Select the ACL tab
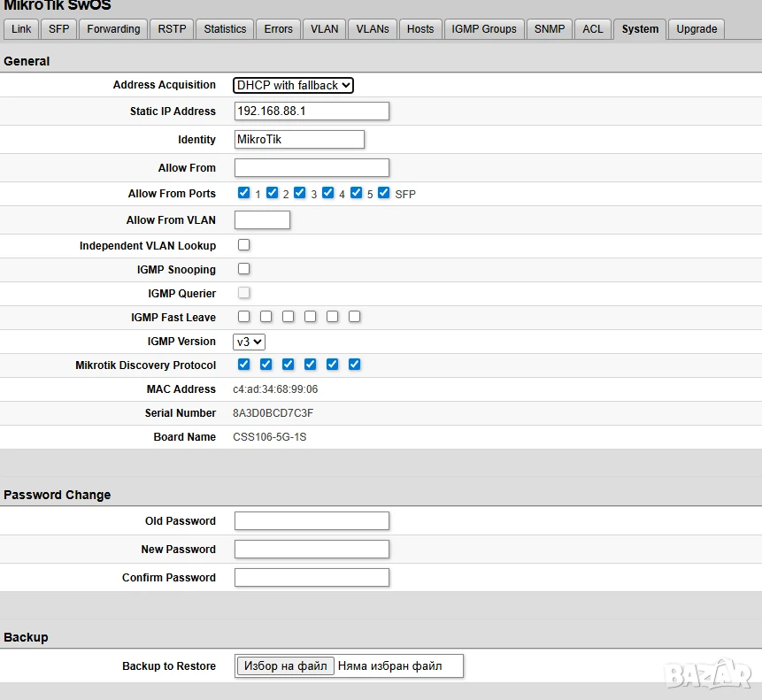 [592, 29]
